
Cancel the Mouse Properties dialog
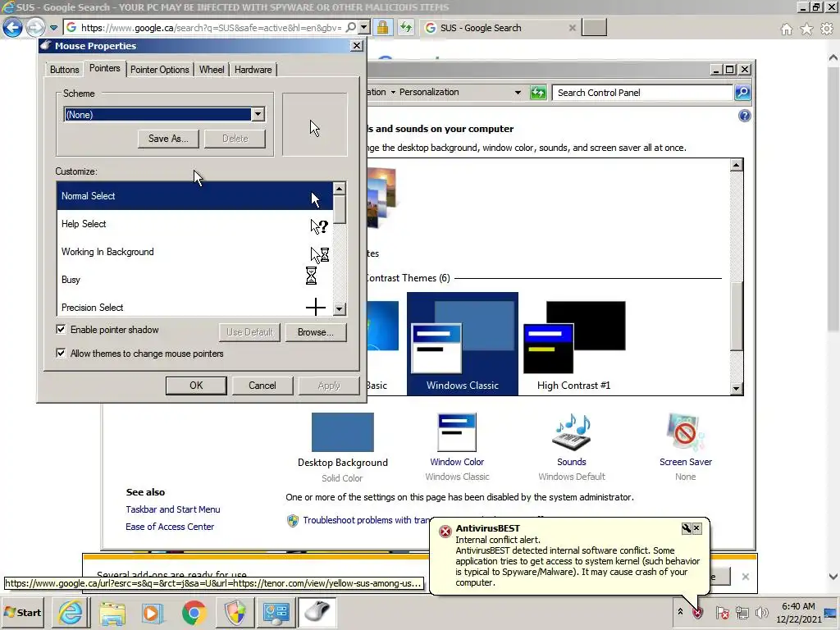pos(262,386)
